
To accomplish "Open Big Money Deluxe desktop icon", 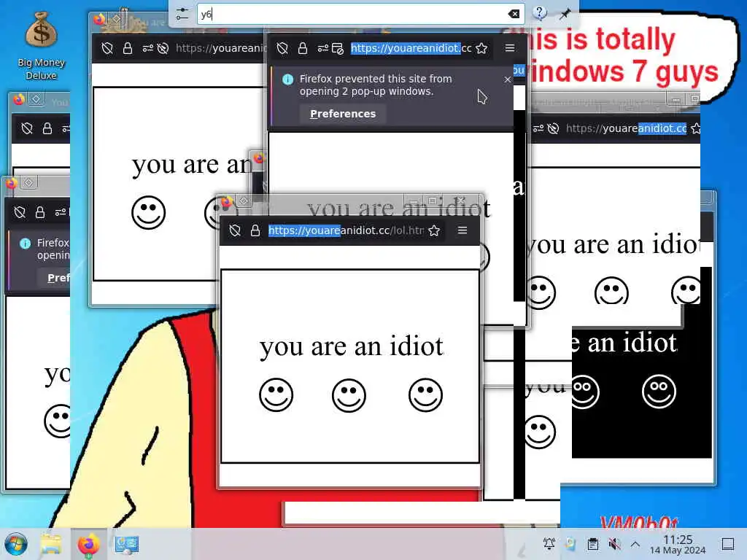I will [x=42, y=47].
